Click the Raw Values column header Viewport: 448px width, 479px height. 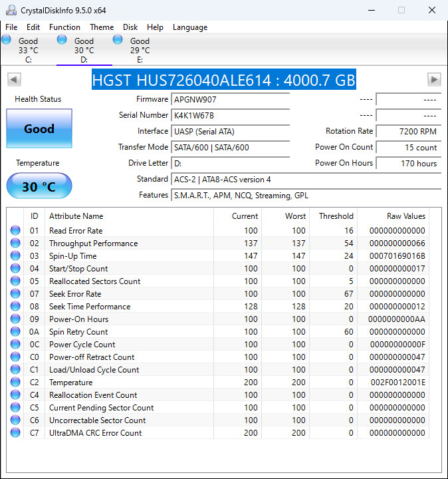pos(393,216)
